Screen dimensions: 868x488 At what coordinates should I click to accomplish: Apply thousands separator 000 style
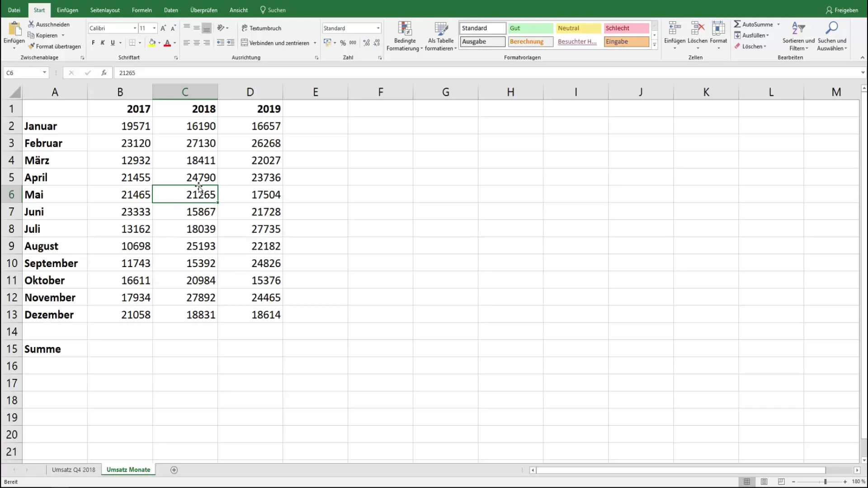[x=353, y=43]
